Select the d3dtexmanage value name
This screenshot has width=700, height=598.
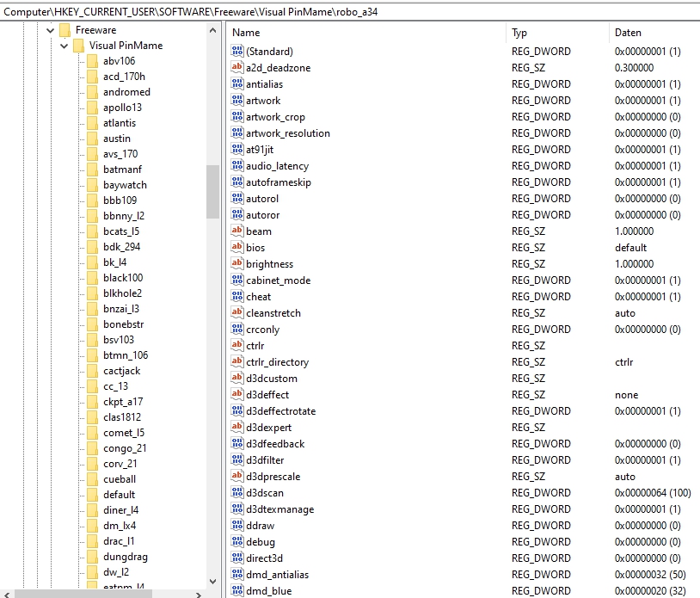[279, 509]
